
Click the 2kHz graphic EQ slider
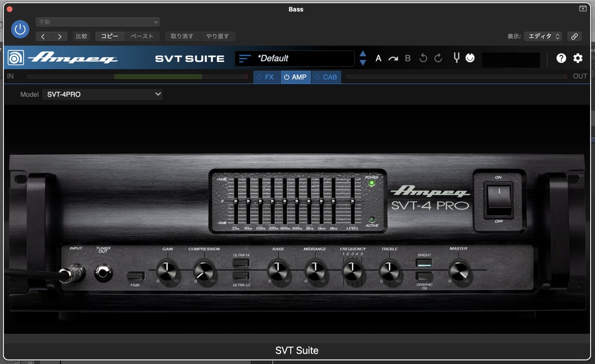309,201
